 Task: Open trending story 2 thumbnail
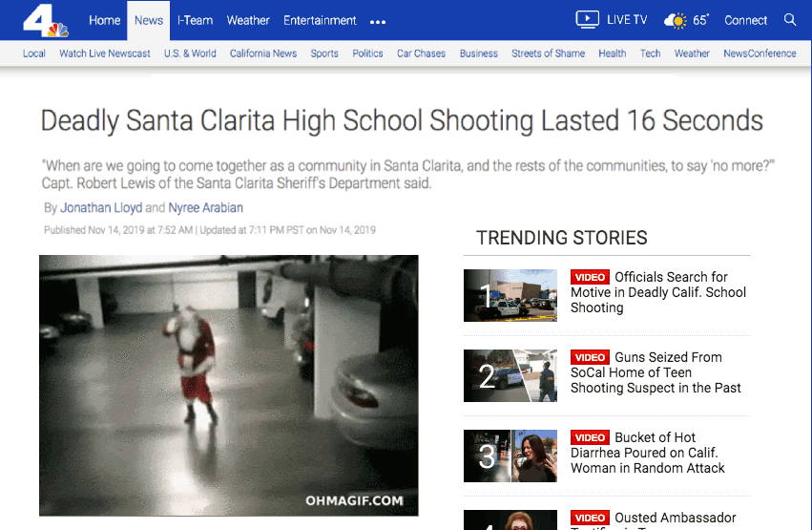pyautogui.click(x=510, y=375)
